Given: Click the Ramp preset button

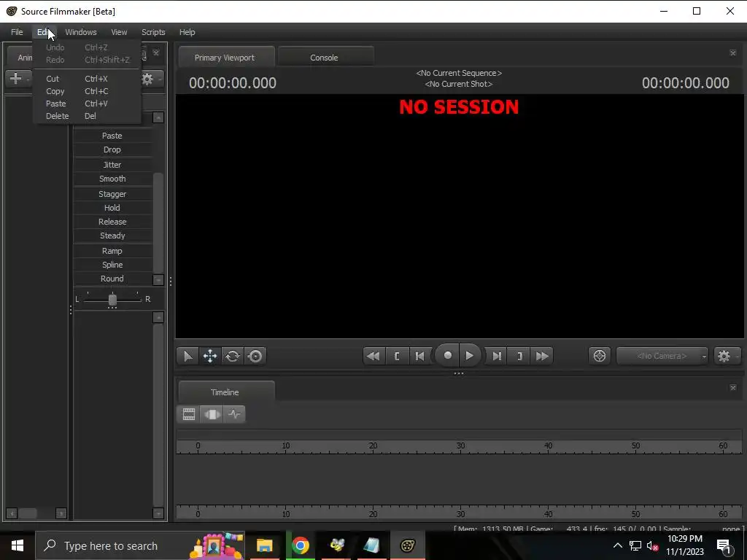Looking at the screenshot, I should point(112,251).
